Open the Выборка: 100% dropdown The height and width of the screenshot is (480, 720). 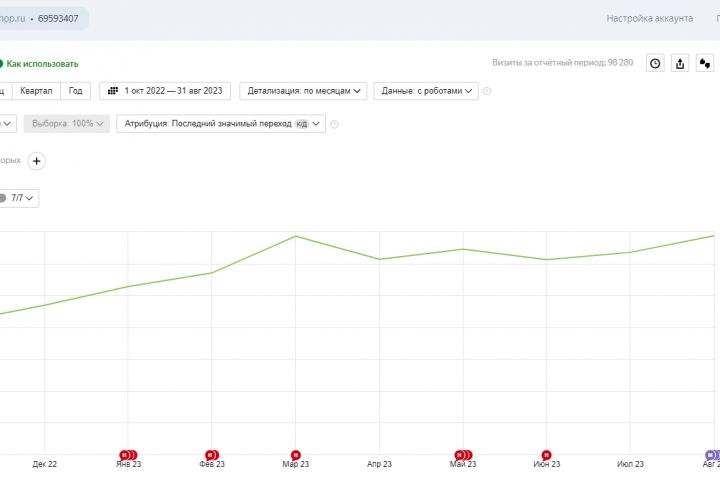(67, 124)
